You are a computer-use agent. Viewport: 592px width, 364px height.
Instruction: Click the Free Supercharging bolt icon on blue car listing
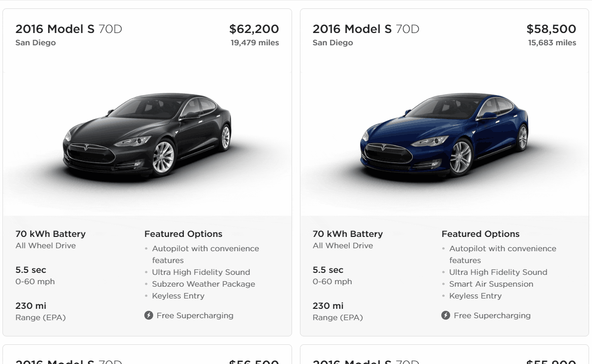click(446, 315)
